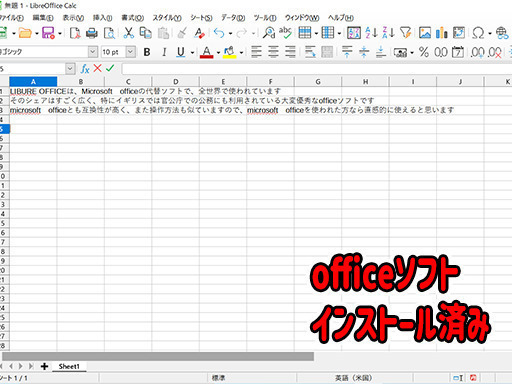Click the Redo arrow icon
Image resolution: width=512 pixels, height=384 pixels.
242,33
